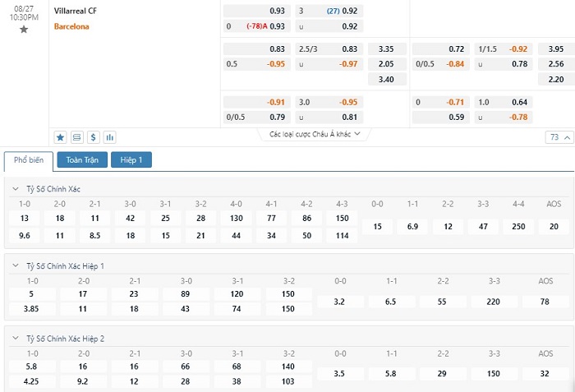575x392 pixels.
Task: Open the scoreboard list icon beside the star
Action: [77, 137]
